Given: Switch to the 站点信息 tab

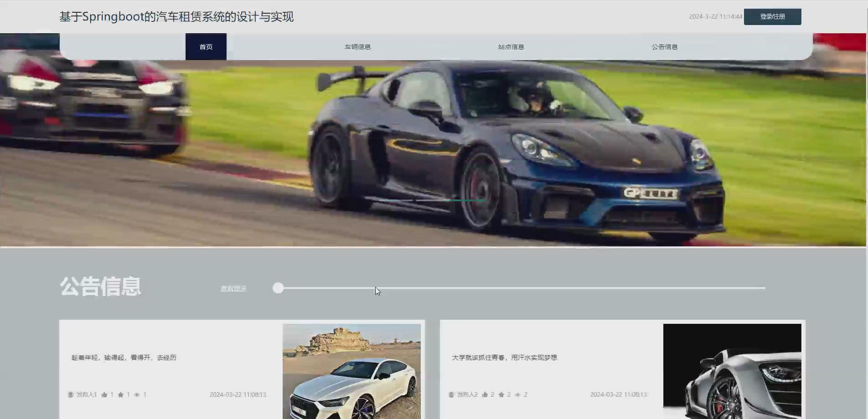Looking at the screenshot, I should pyautogui.click(x=511, y=46).
